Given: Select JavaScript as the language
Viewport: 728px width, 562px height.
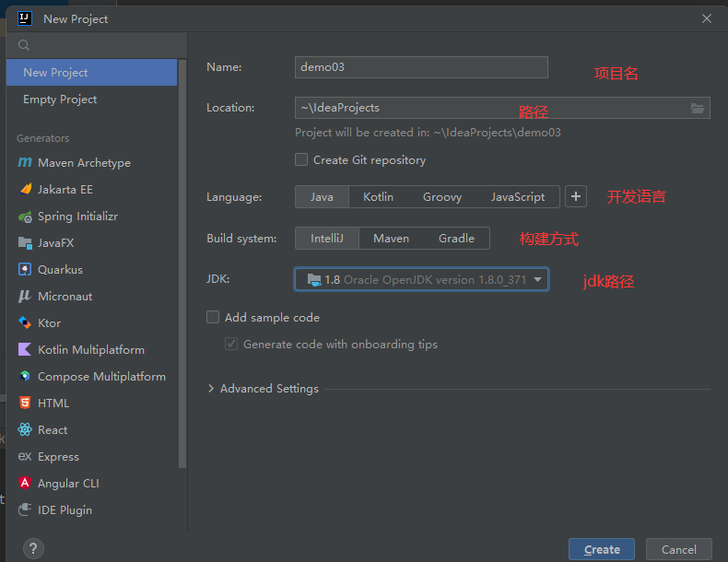Looking at the screenshot, I should pyautogui.click(x=518, y=197).
